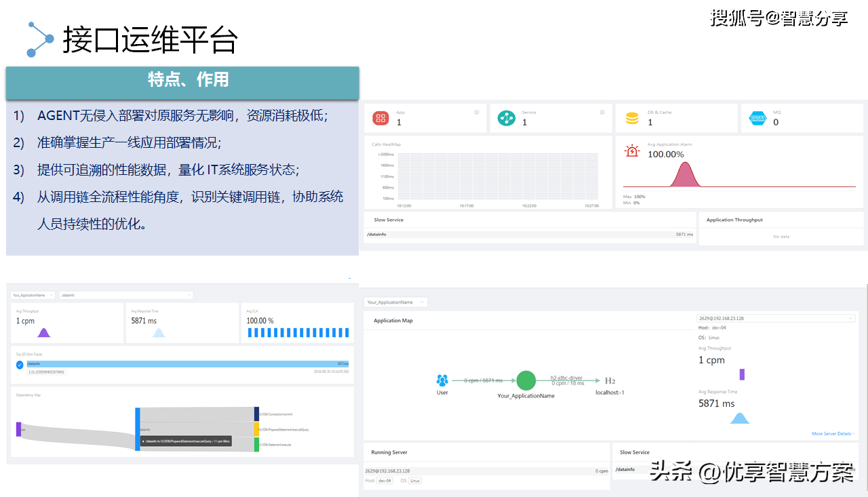Click the yellow PreparedStatement/executeQuery node in Dependency Map

click(257, 429)
